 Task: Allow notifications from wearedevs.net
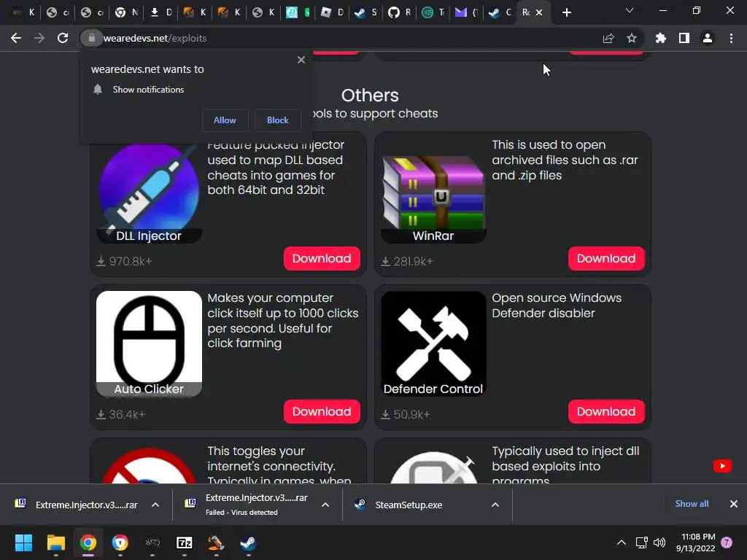(x=225, y=120)
